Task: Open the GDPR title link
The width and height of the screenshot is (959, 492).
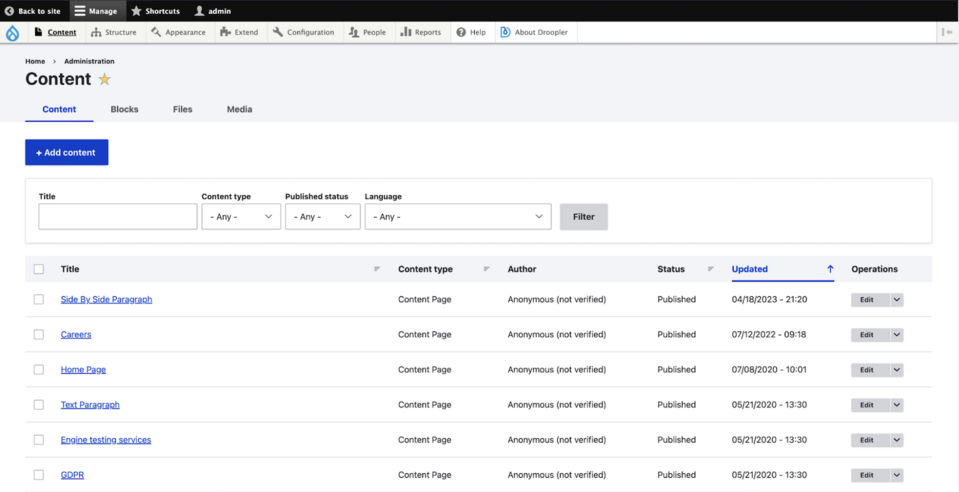Action: click(x=72, y=475)
